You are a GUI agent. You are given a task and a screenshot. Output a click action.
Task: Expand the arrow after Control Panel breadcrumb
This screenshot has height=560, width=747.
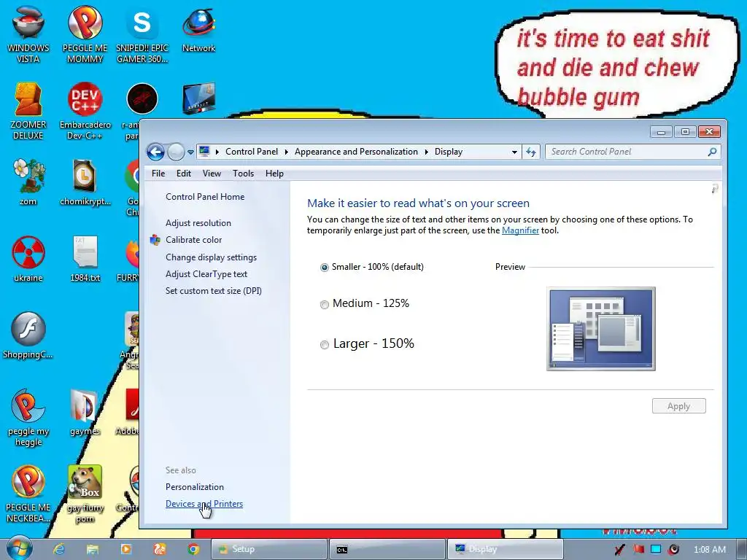(286, 152)
